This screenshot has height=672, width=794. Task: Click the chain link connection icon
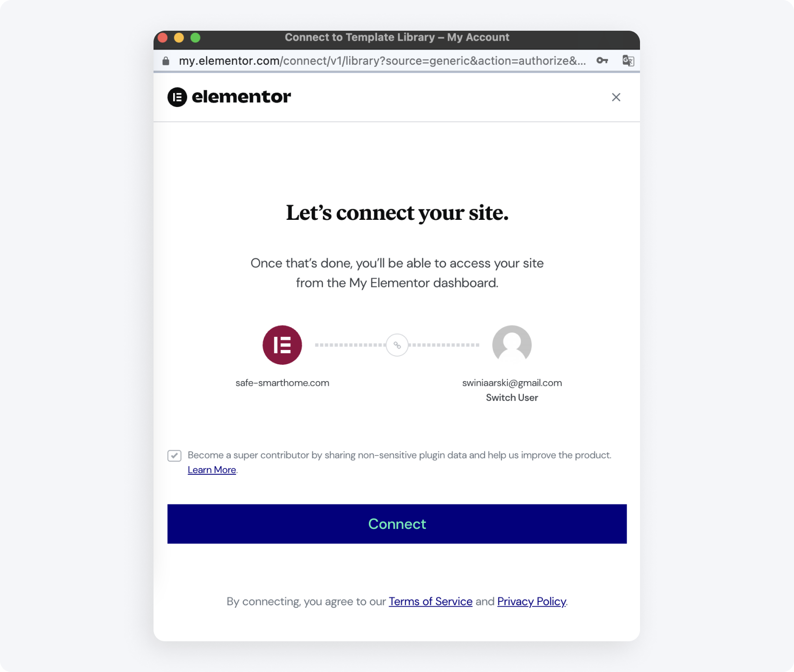pyautogui.click(x=396, y=345)
